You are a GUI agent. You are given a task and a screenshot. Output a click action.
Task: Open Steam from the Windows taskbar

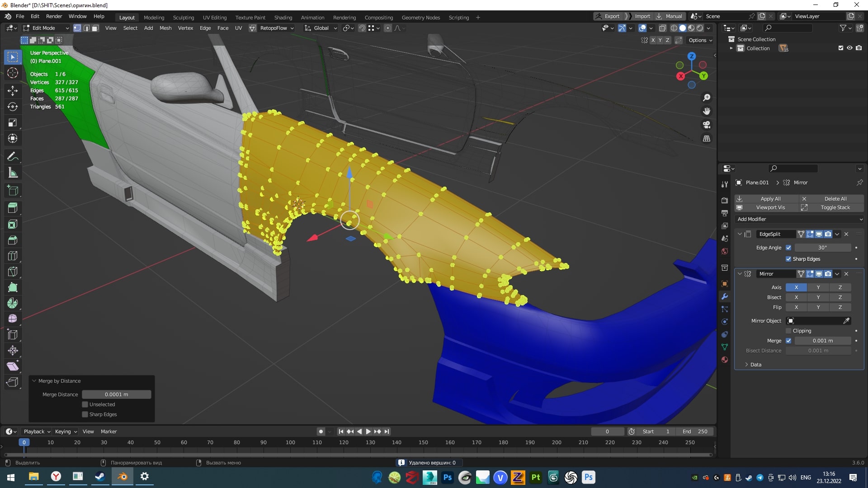coord(100,477)
